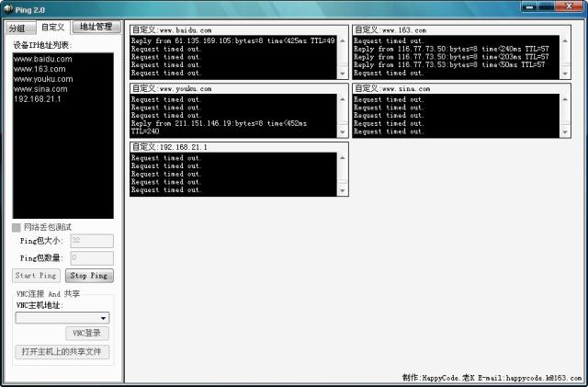Minimize the Ping 2.0 window
The height and width of the screenshot is (387, 588).
[x=529, y=6]
